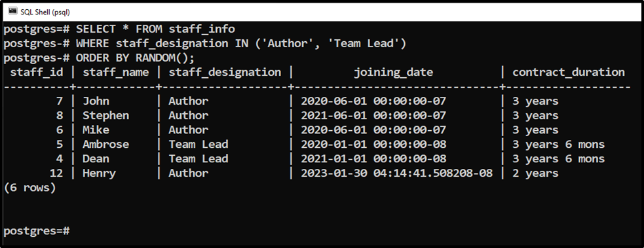Click the SELECT * FROM staff_info line
This screenshot has width=644, height=248.
119,29
